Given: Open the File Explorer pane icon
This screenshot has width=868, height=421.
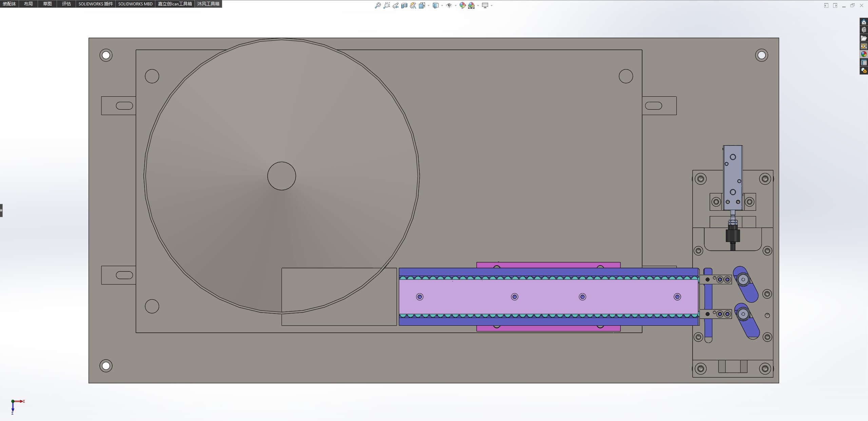Looking at the screenshot, I should (864, 38).
